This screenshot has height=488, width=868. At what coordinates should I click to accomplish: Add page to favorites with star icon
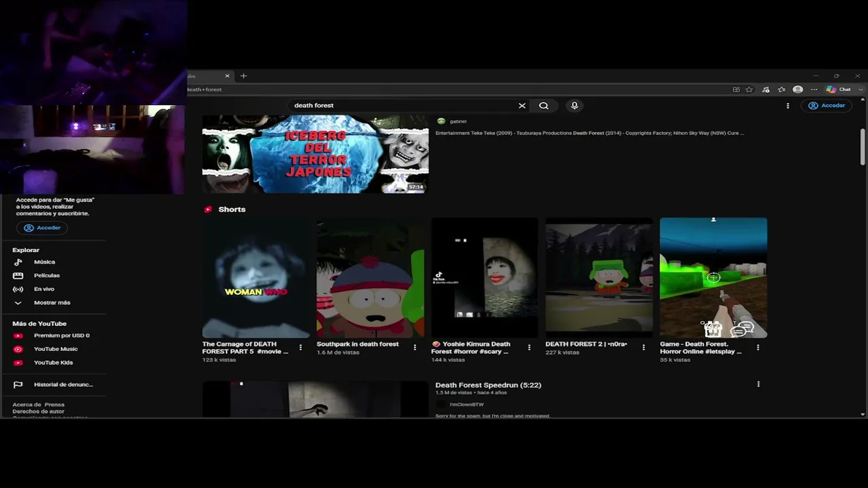coord(749,89)
